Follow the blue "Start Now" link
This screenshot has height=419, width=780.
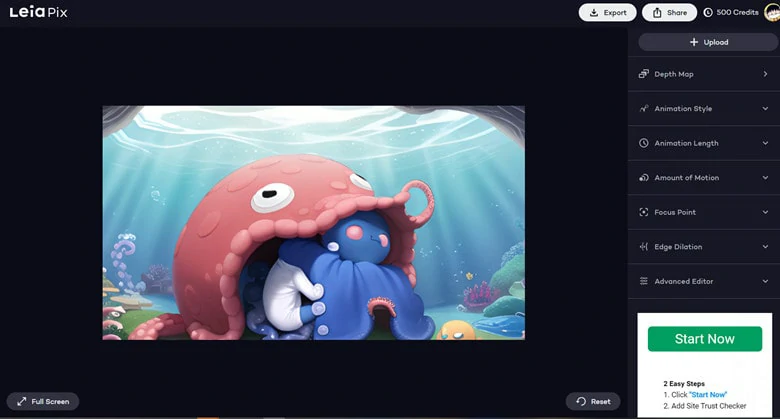(x=708, y=395)
